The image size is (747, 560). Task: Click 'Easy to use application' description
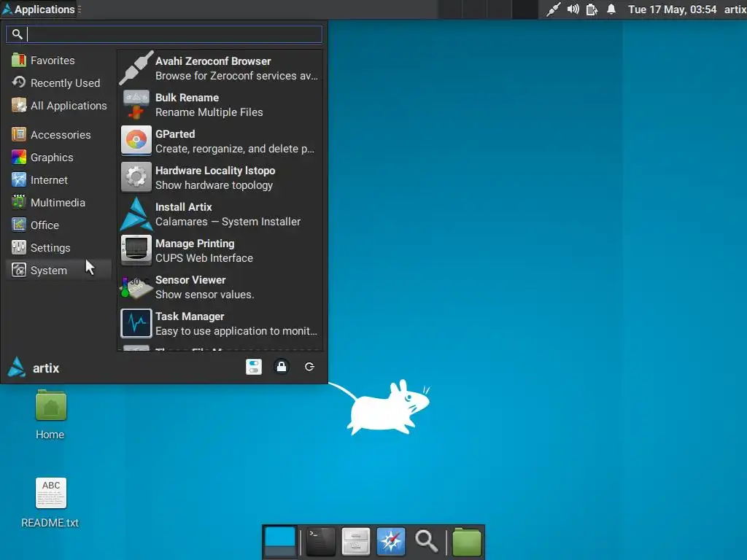(x=236, y=331)
